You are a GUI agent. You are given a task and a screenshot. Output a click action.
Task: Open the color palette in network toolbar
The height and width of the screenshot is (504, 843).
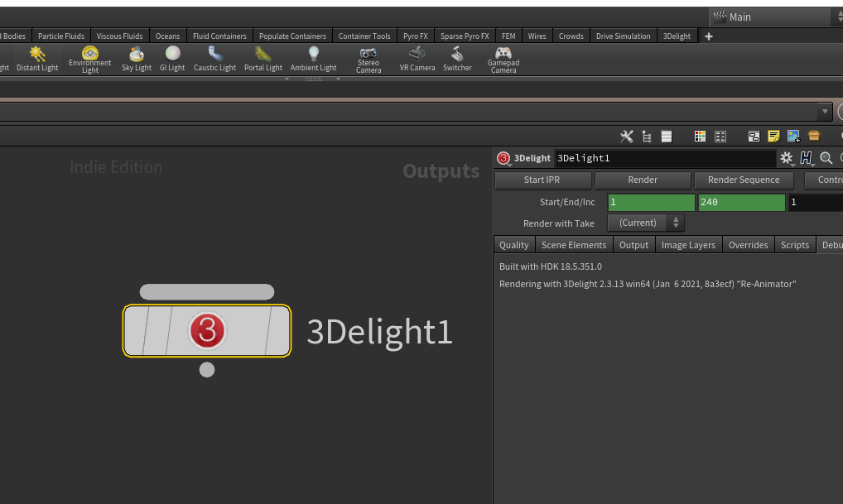[700, 137]
